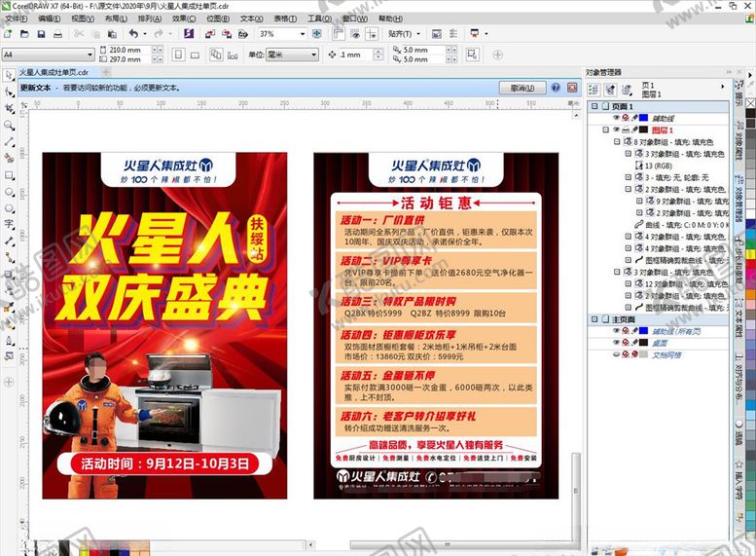Open the help icon in update-text bar
This screenshot has height=556, width=756.
pyautogui.click(x=556, y=88)
